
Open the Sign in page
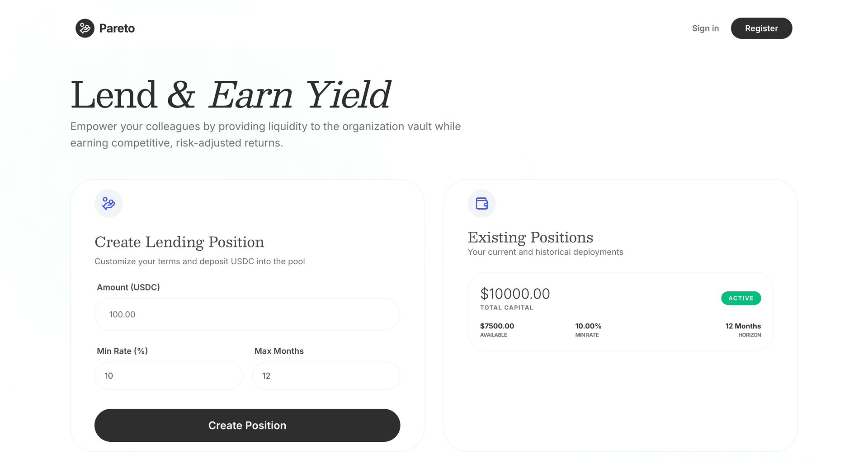pos(705,28)
